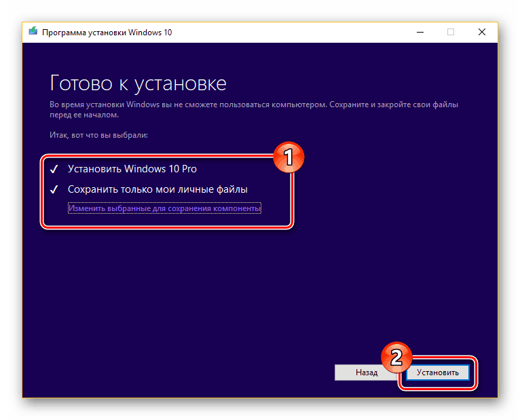The image size is (520, 420).
Task: Open the Изменить выбранные для сохранения компоненты link
Action: (x=164, y=208)
